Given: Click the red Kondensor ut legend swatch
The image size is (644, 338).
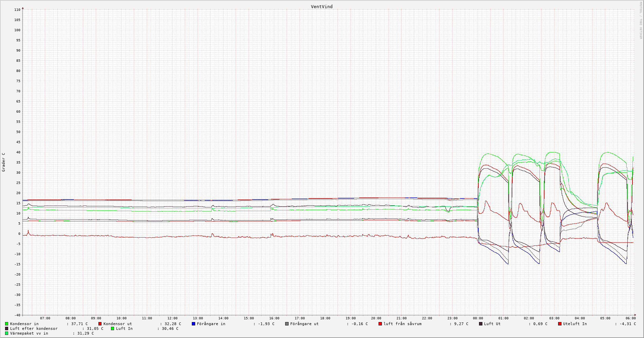Looking at the screenshot, I should [100, 324].
